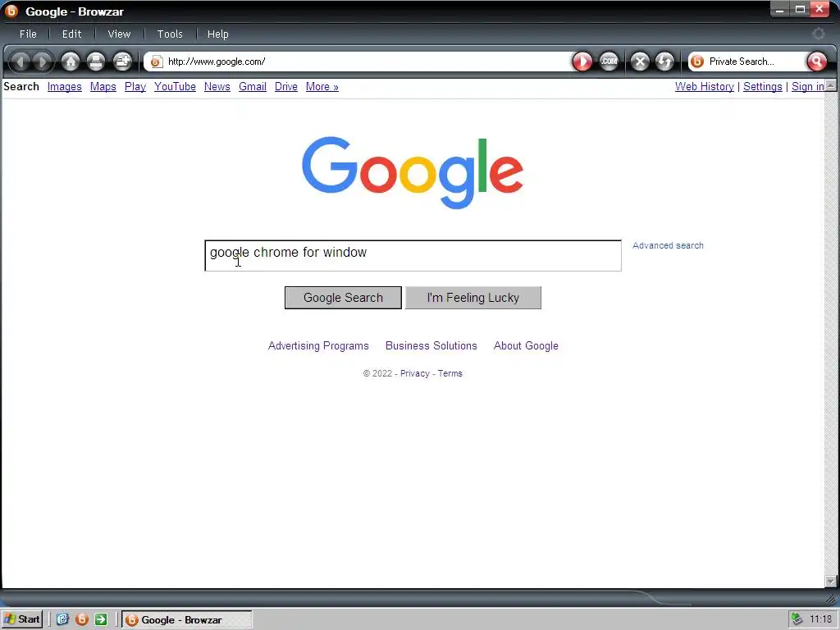Image resolution: width=840 pixels, height=630 pixels.
Task: Click the Browzar logo in title bar
Action: point(11,11)
